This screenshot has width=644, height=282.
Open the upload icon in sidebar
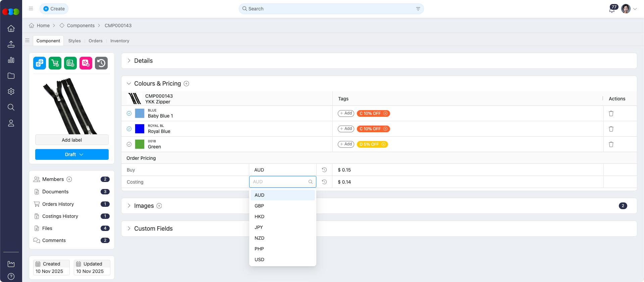coord(11,44)
